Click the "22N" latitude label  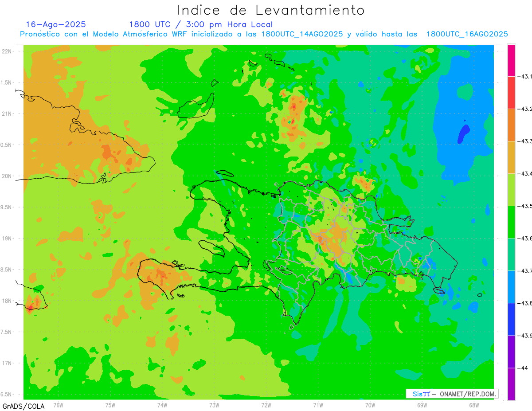click(x=8, y=51)
